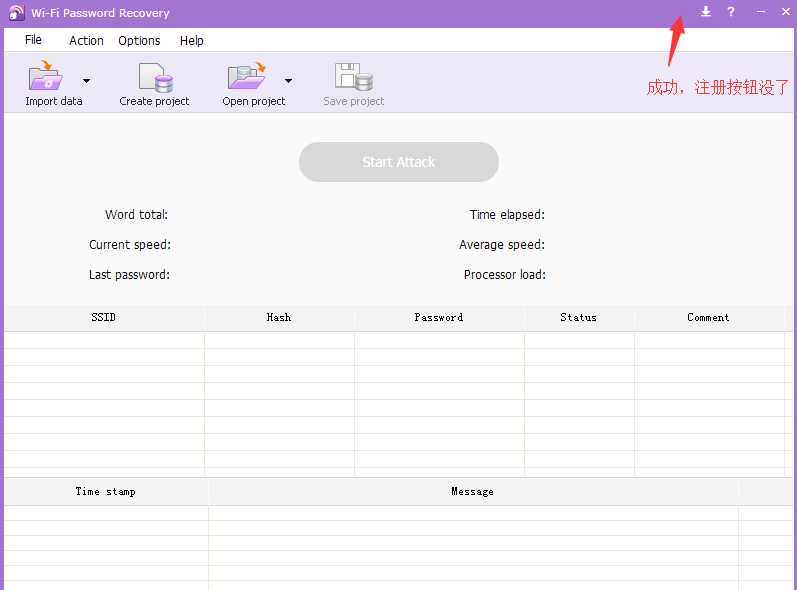The image size is (797, 590).
Task: Click the Open project folder icon
Action: click(247, 76)
